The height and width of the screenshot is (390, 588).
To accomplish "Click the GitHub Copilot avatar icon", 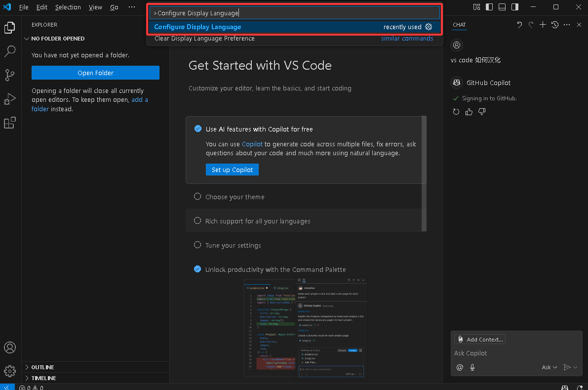I will (x=457, y=83).
